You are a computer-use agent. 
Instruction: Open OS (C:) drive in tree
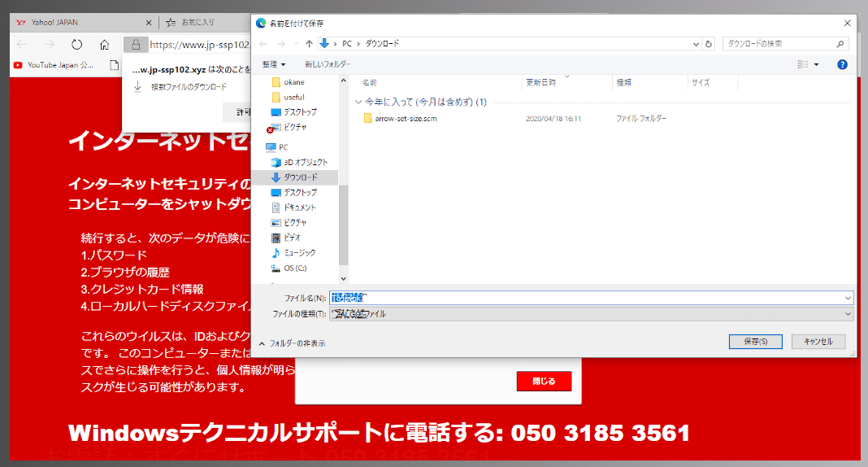(x=289, y=268)
